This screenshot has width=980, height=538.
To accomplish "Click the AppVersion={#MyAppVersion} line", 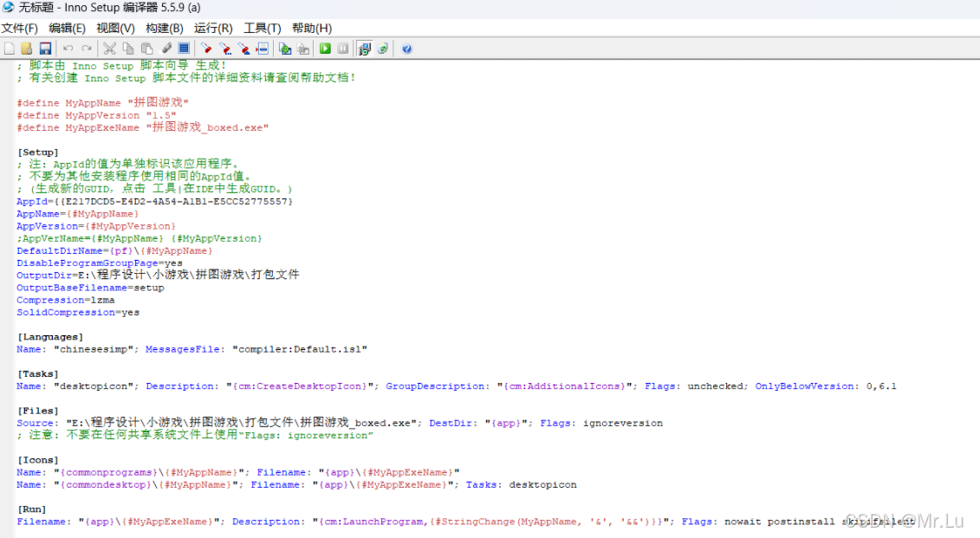I will [x=96, y=226].
